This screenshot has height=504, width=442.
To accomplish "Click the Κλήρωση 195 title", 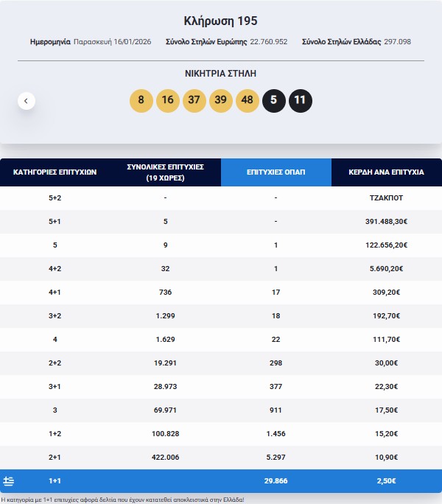I will (x=221, y=21).
